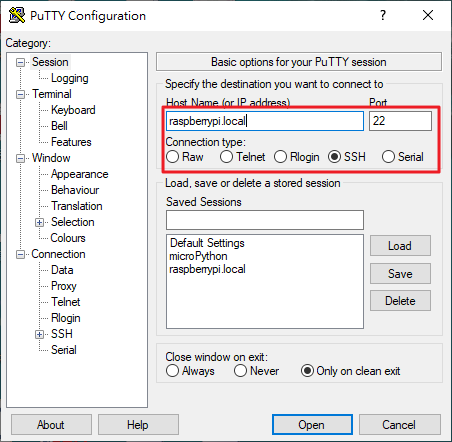Click the PuTTY icon in title bar
Image resolution: width=452 pixels, height=442 pixels.
pos(17,15)
